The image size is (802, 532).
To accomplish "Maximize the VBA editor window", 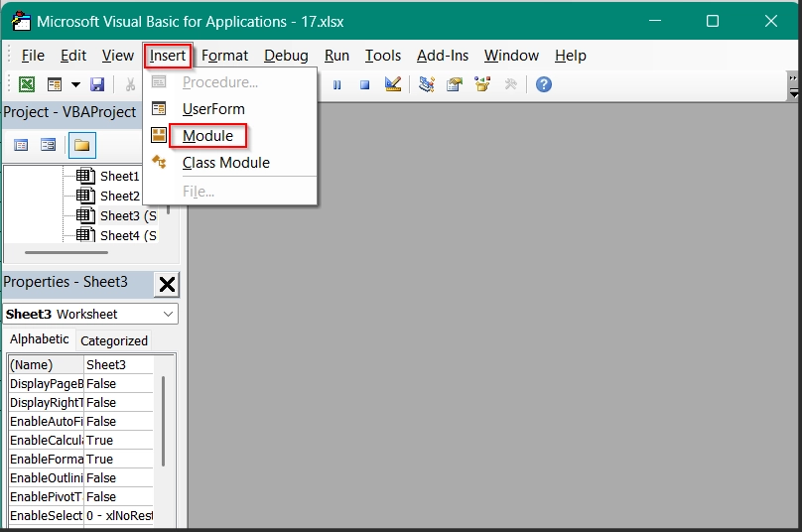I will click(x=713, y=21).
